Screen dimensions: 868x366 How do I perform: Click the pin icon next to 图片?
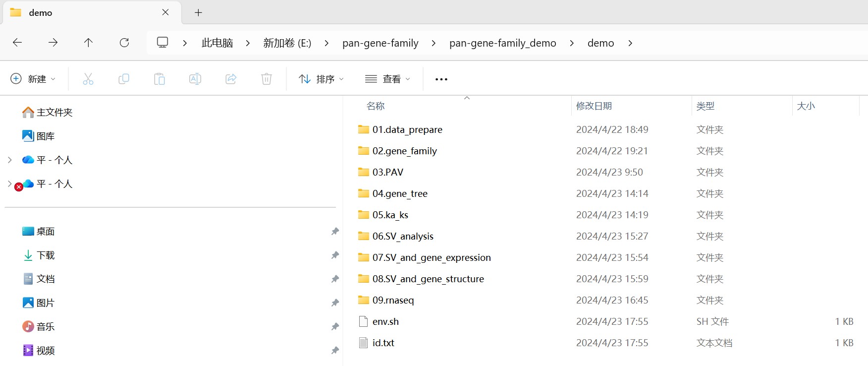pos(335,303)
